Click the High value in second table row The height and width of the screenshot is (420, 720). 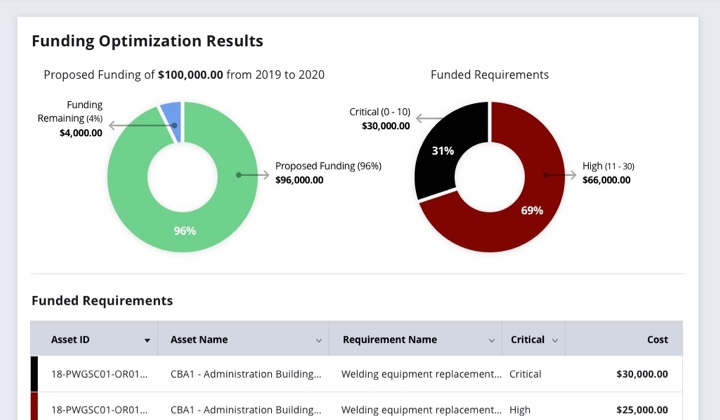pyautogui.click(x=519, y=410)
